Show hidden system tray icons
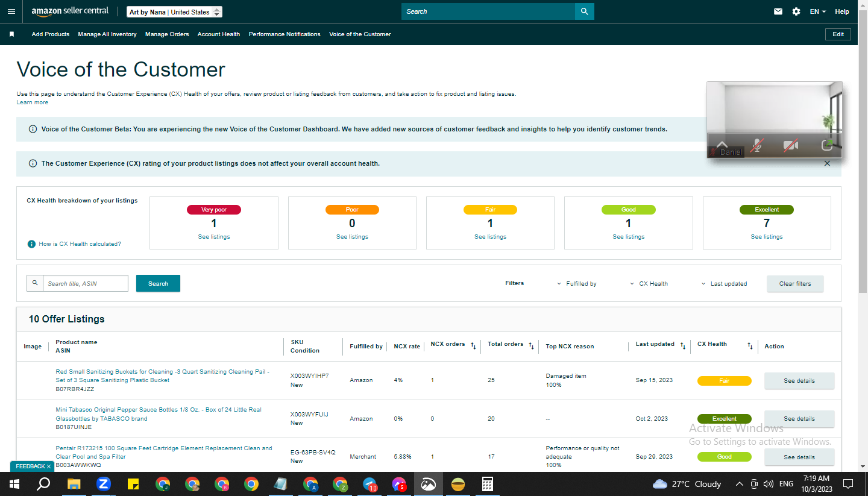Viewport: 868px width, 496px height. 740,484
